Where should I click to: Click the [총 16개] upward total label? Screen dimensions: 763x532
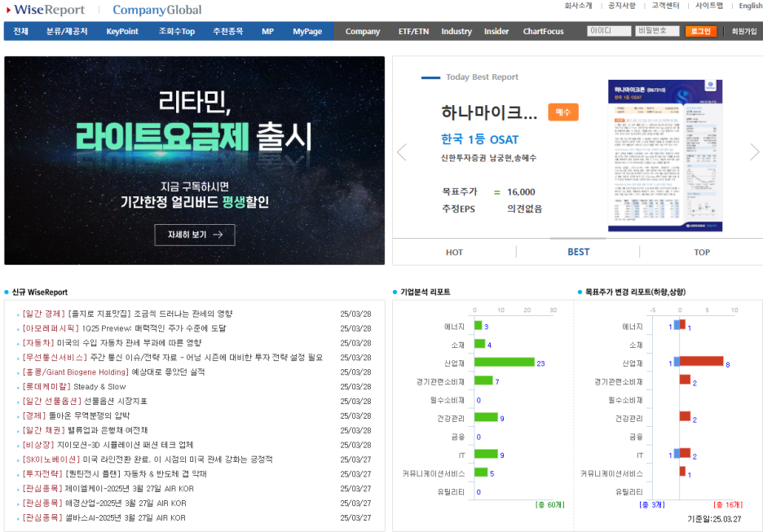pyautogui.click(x=728, y=505)
